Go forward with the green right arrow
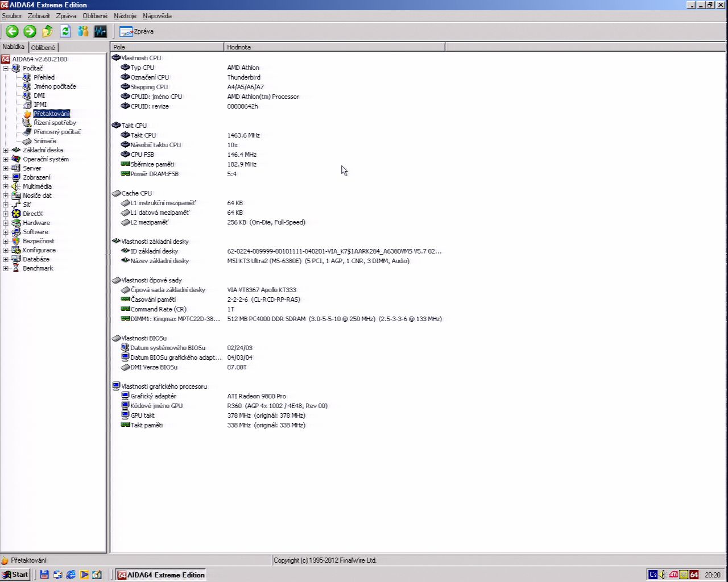Screen dimensions: 728x582 click(x=30, y=31)
